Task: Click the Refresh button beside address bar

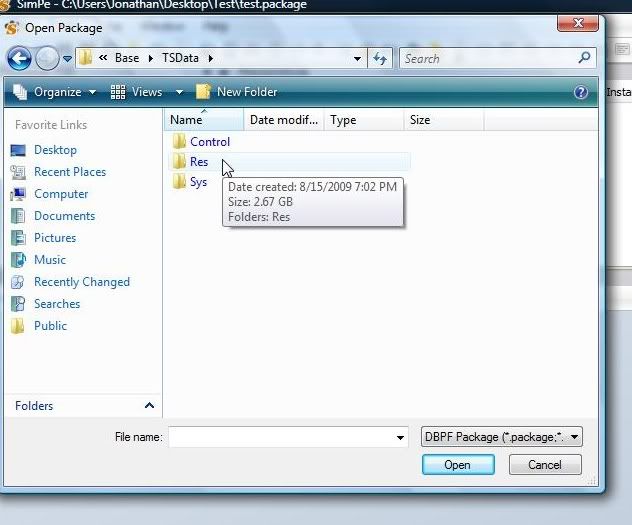Action: pyautogui.click(x=380, y=59)
